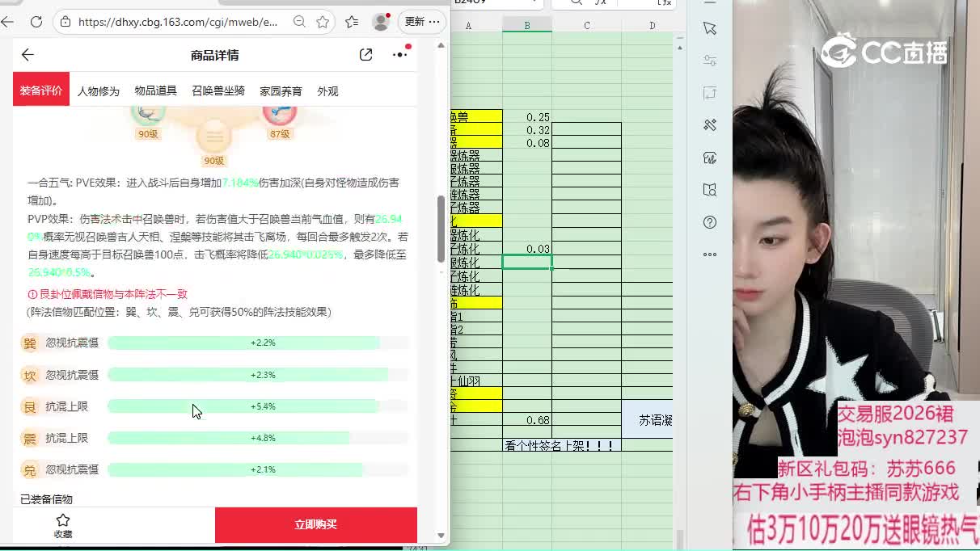Go back in the browser
This screenshot has width=980, height=551.
point(7,22)
